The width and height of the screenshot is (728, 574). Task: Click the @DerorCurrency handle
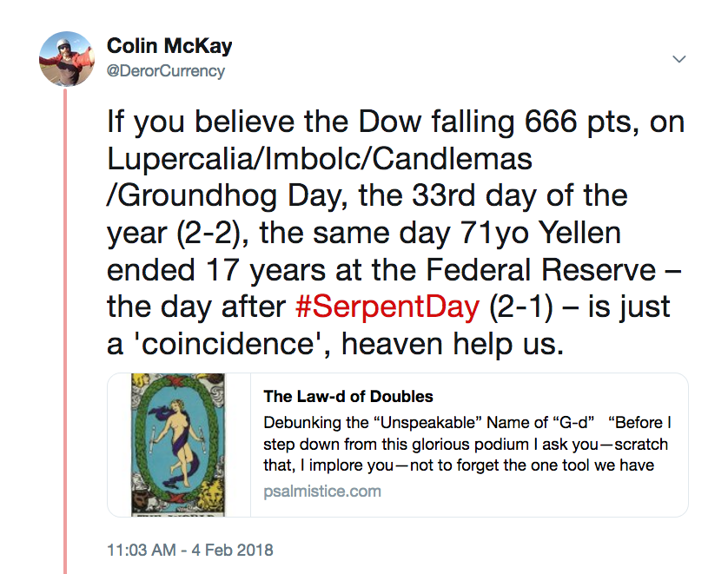165,71
